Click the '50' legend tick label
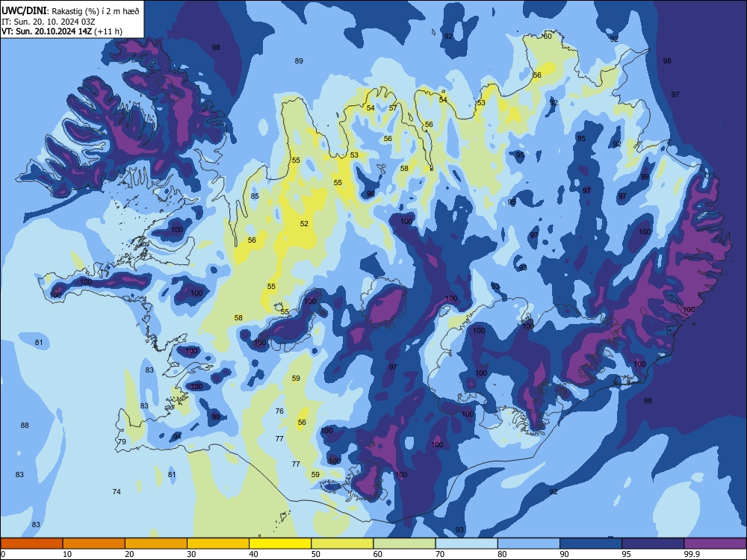747x560 pixels. pyautogui.click(x=315, y=554)
